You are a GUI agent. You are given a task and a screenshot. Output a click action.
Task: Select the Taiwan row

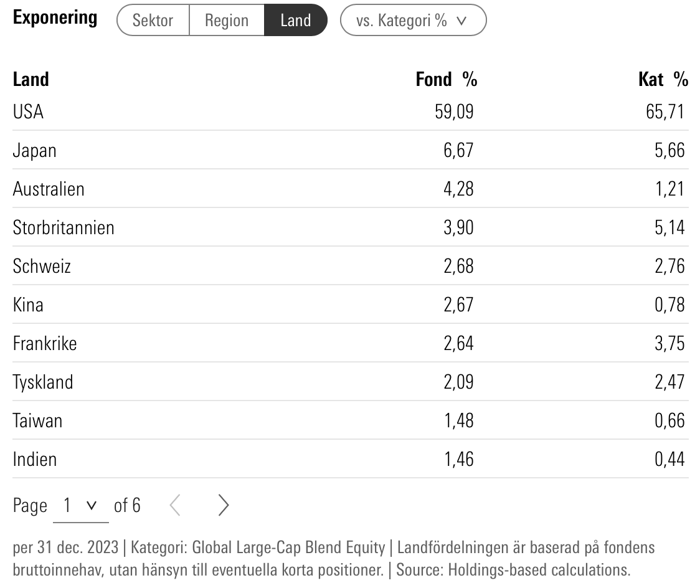click(x=37, y=421)
